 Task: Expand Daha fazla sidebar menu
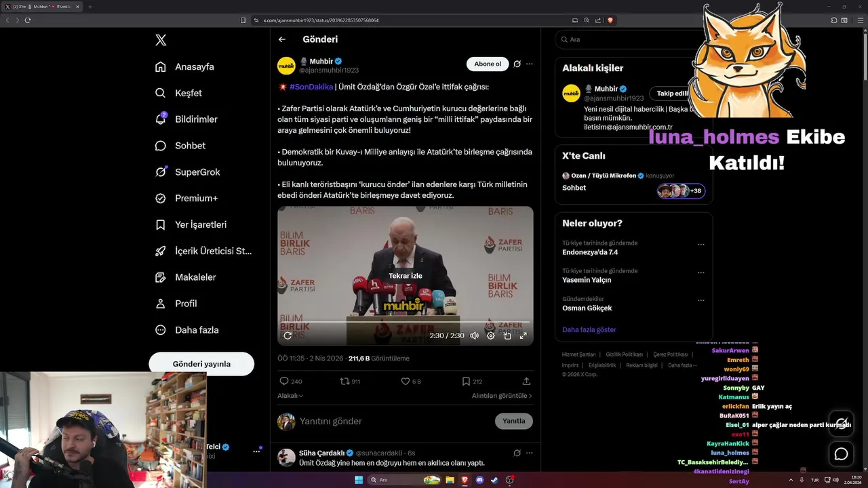pos(186,330)
